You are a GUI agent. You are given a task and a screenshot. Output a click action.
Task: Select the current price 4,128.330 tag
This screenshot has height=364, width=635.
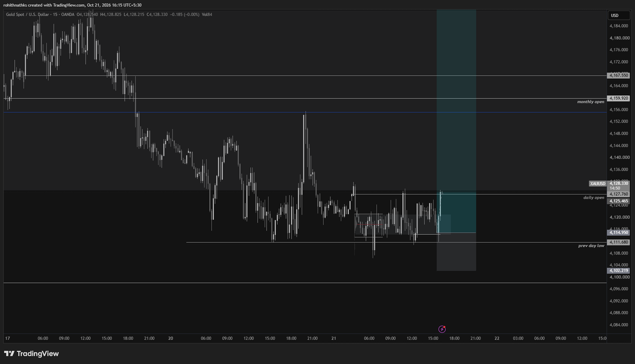[619, 184]
